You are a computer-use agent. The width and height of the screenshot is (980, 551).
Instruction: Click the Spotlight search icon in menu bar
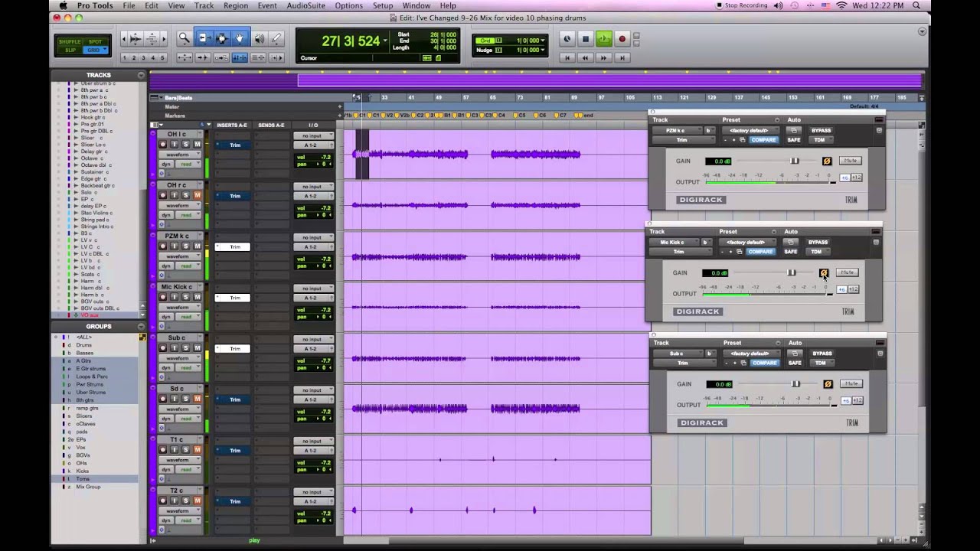916,5
